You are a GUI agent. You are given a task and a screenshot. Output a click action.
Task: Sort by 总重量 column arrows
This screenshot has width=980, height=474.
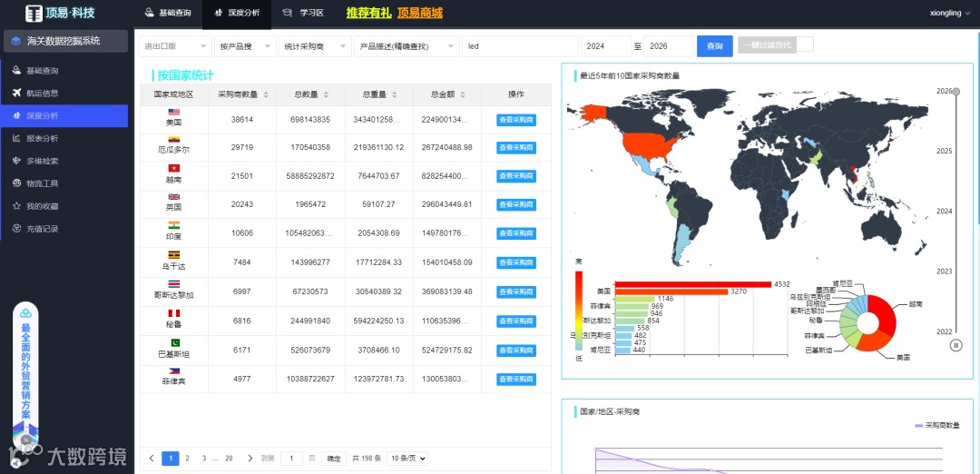[395, 95]
